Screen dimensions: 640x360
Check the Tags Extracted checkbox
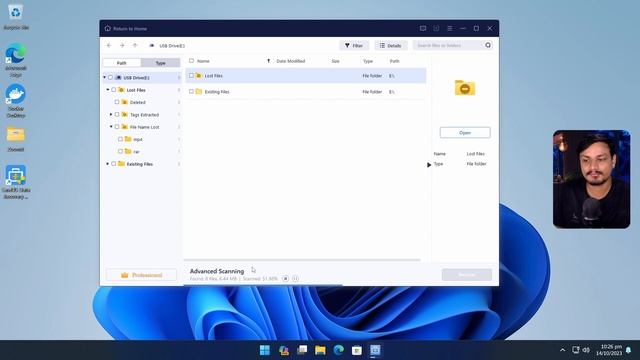pos(117,115)
